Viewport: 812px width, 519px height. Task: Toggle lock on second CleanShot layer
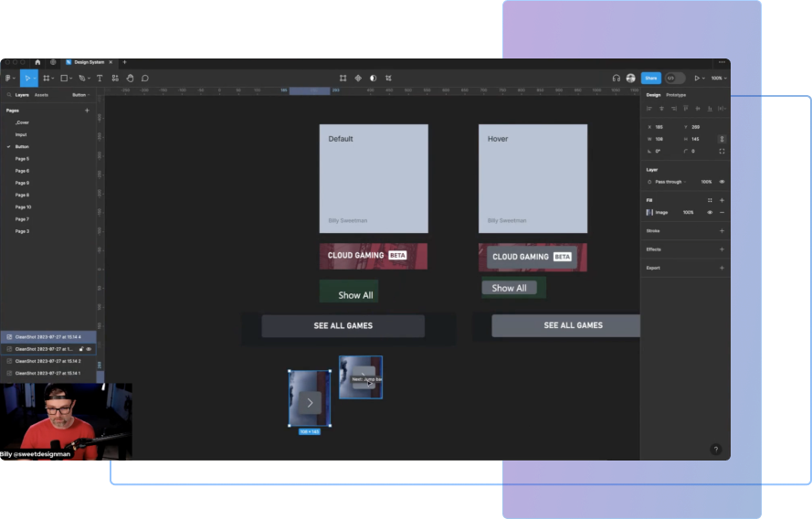point(81,349)
